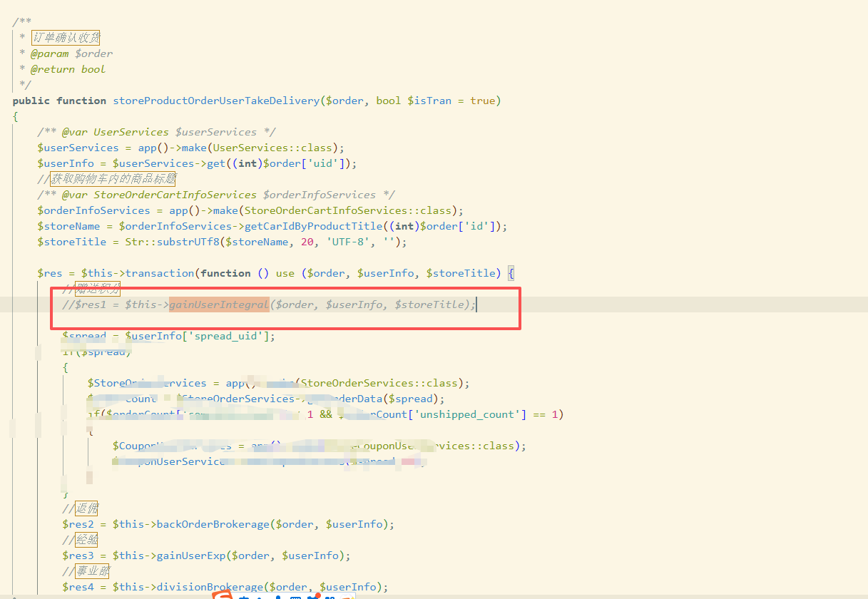Image resolution: width=868 pixels, height=599 pixels.
Task: Click the $isTran parameter in function signature
Action: [x=429, y=101]
